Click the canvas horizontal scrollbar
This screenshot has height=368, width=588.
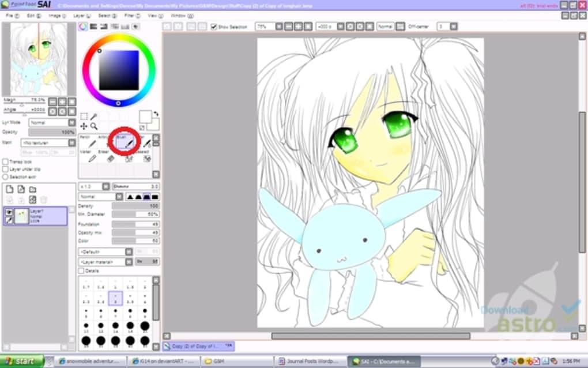[x=371, y=336]
